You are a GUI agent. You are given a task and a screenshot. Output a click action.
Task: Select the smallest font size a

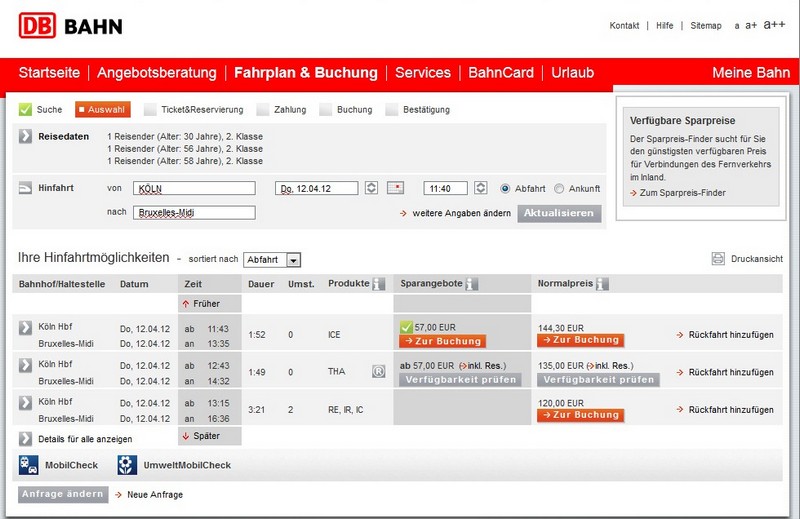pos(737,26)
